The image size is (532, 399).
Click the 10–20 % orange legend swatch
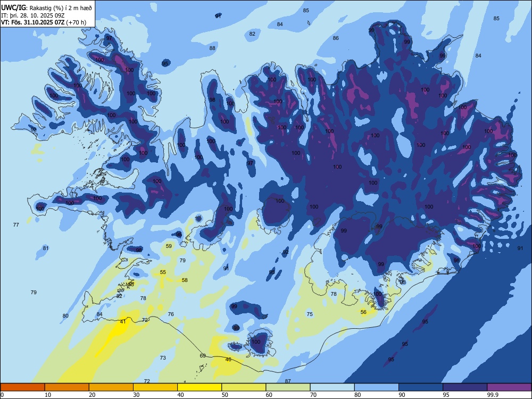pos(67,387)
